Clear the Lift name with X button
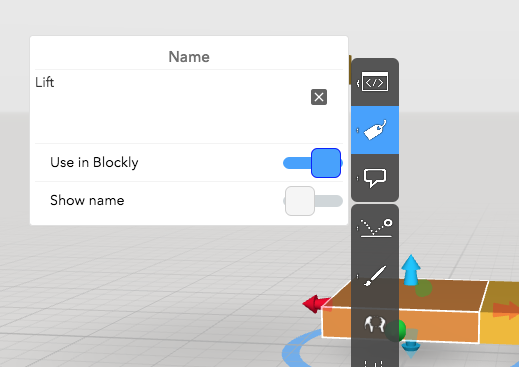Viewport: 519px width, 367px height. 319,97
